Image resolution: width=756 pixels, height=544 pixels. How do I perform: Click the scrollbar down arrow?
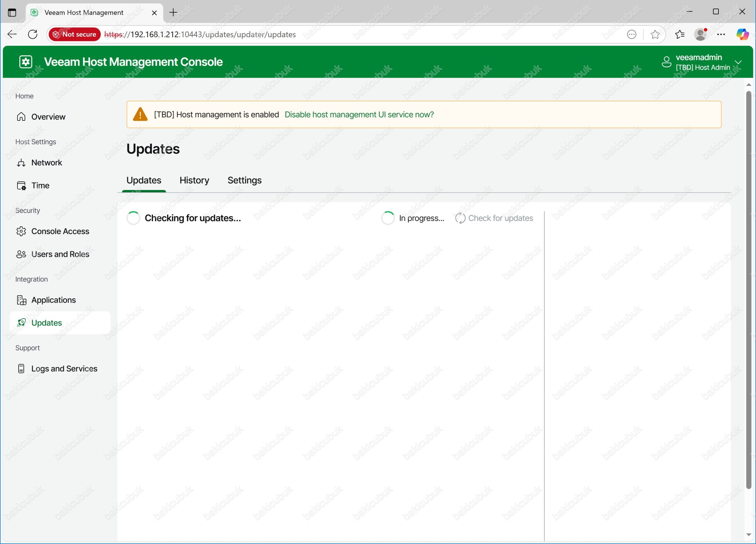pos(749,535)
